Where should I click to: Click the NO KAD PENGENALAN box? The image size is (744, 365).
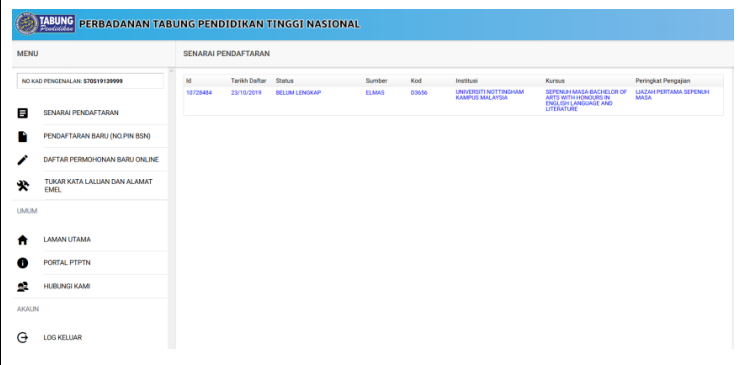point(90,81)
